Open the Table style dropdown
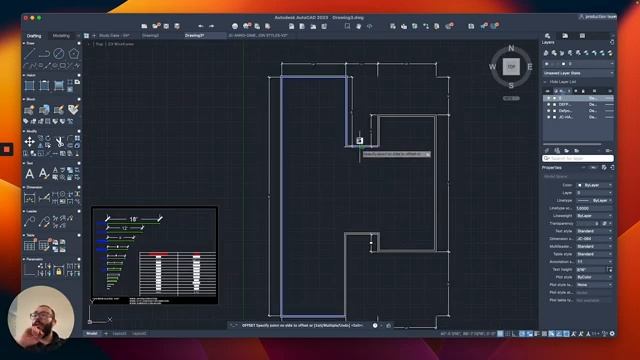Screen dimensions: 640x360 click(594, 254)
